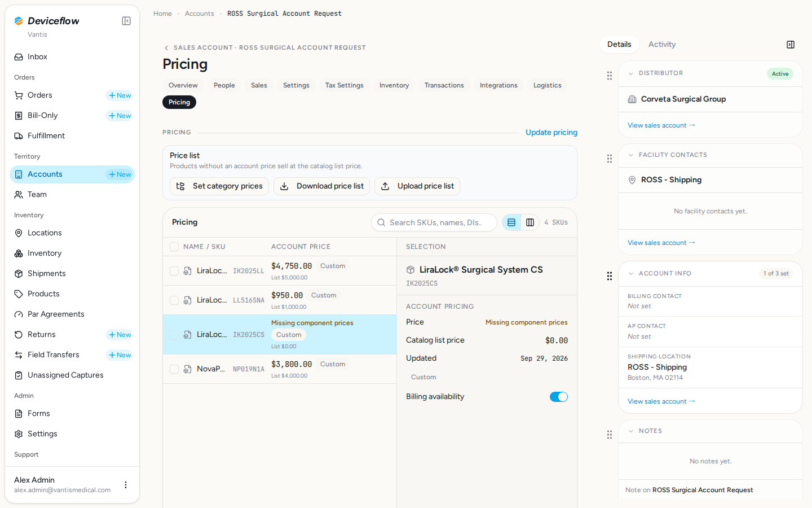This screenshot has height=508, width=812.
Task: Collapse the Notes section chevron
Action: click(631, 431)
